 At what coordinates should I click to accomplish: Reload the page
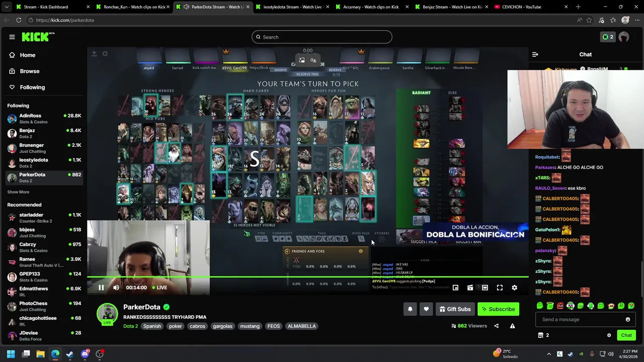[19, 20]
